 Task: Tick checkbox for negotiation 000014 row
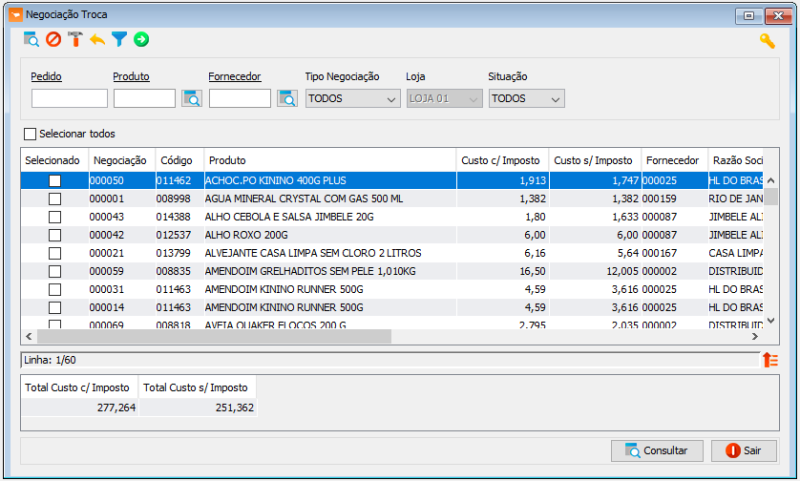[55, 308]
